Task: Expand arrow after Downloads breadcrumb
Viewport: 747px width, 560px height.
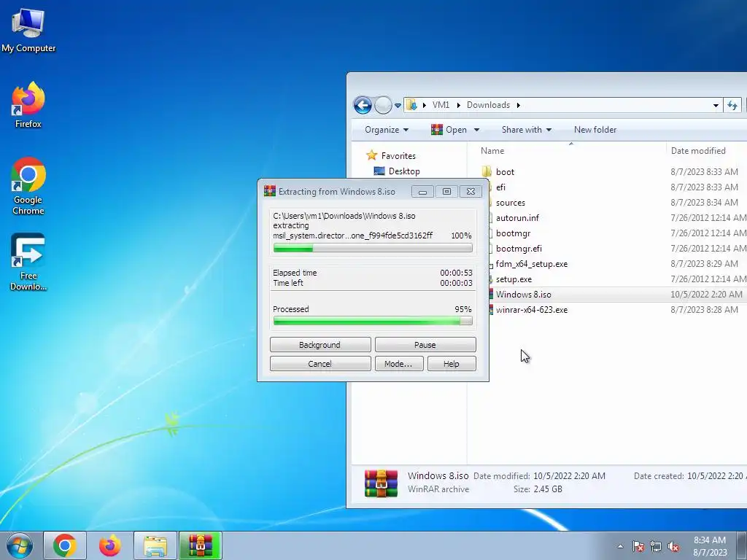Action: 519,105
